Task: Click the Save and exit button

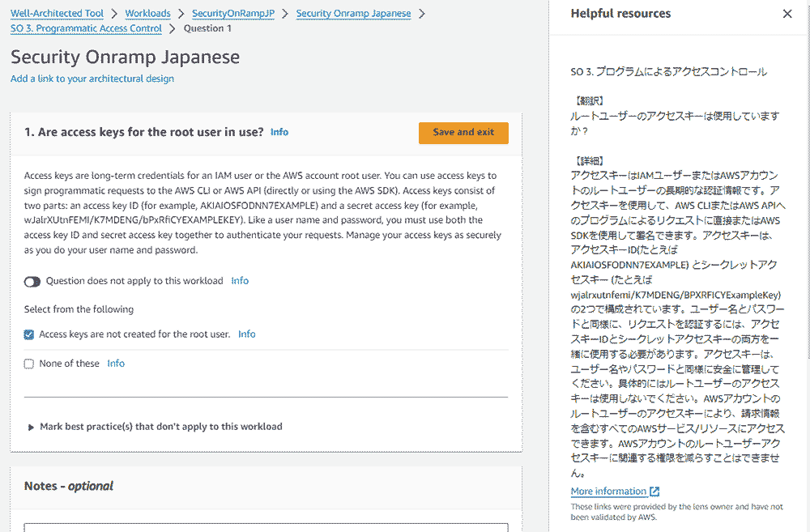Action: (x=463, y=133)
